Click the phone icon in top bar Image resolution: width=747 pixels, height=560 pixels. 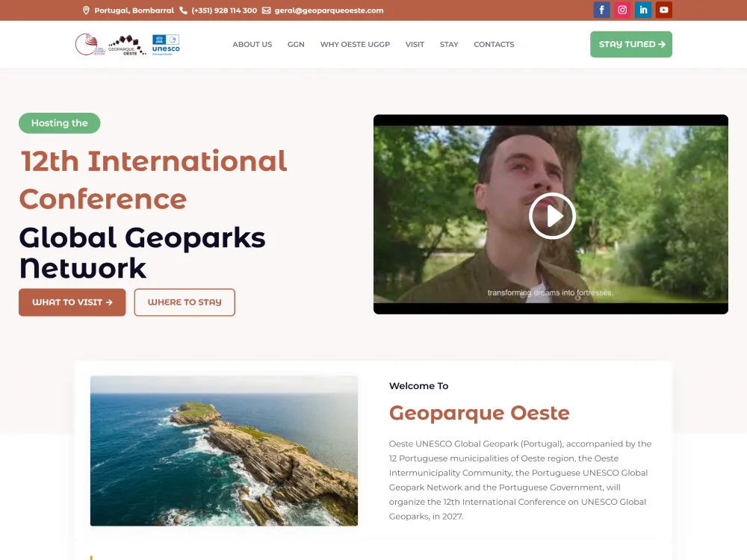pos(184,10)
